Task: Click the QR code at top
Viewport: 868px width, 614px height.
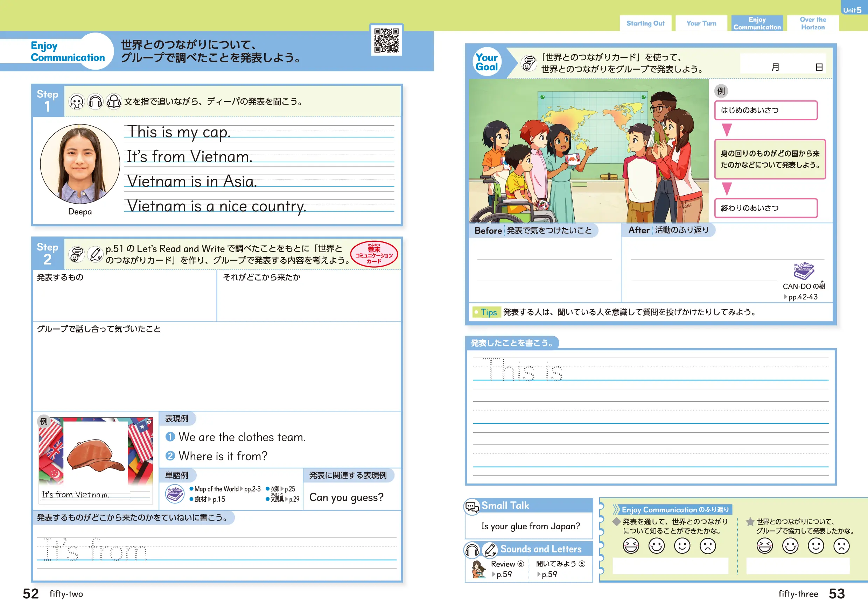Action: coord(386,40)
